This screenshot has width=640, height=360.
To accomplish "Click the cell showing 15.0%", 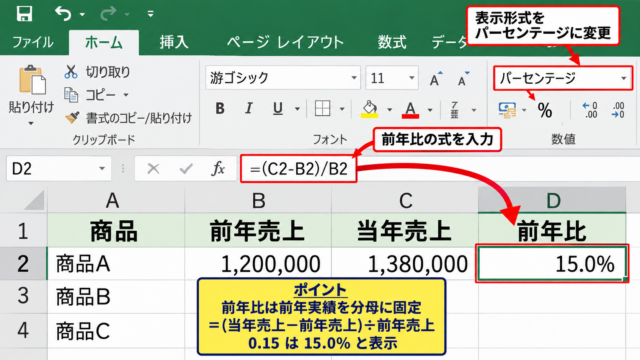I will click(x=552, y=264).
